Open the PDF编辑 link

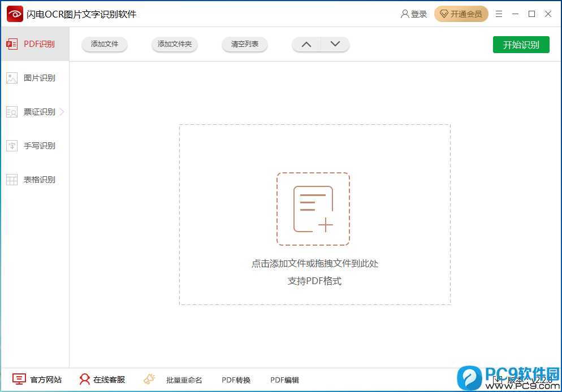coord(284,380)
